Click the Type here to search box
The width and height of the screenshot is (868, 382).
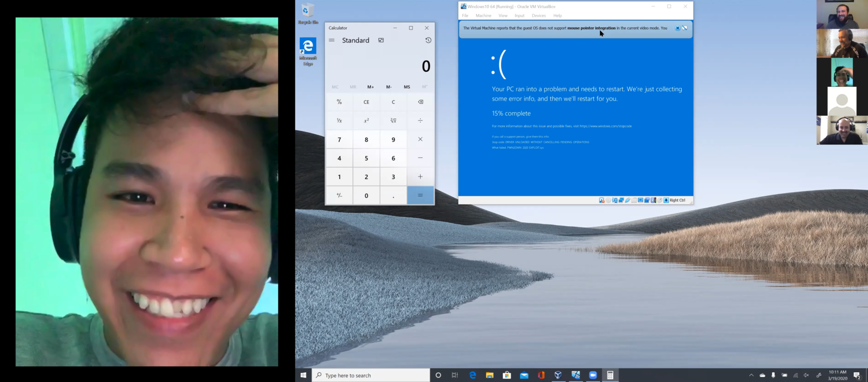(x=370, y=375)
